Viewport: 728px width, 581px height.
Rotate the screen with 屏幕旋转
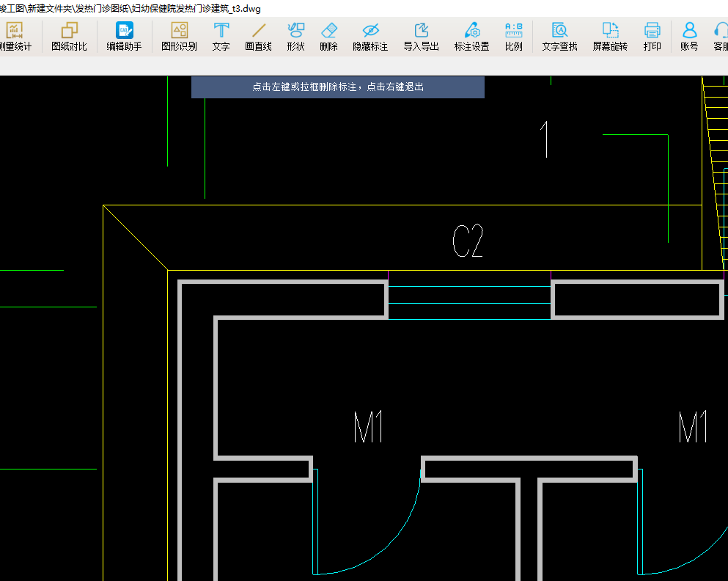tap(610, 37)
